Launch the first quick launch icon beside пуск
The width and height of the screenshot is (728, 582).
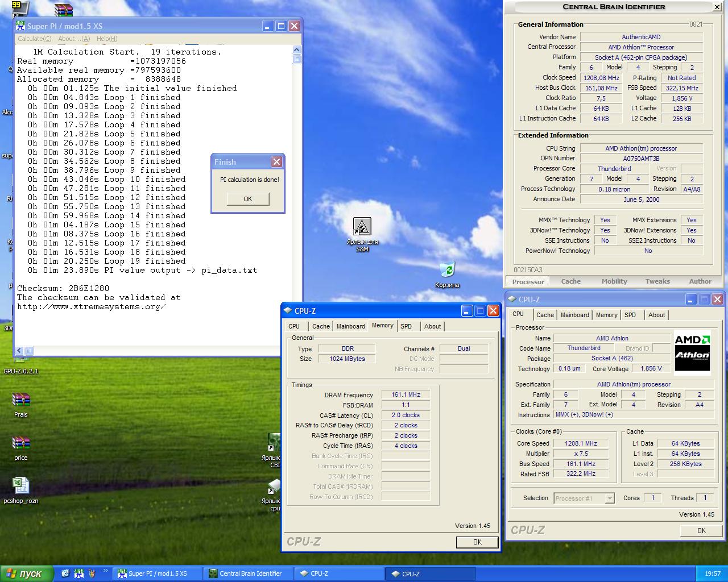click(x=65, y=573)
